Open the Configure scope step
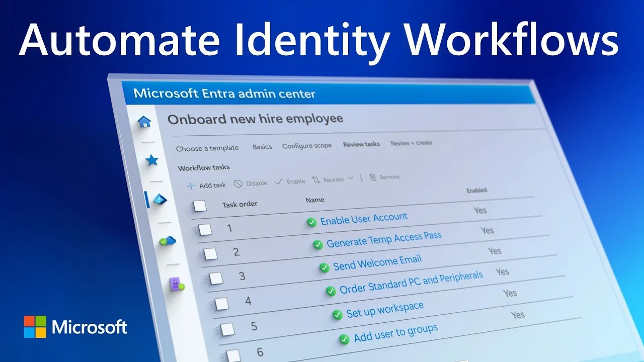644x362 pixels. [x=307, y=145]
